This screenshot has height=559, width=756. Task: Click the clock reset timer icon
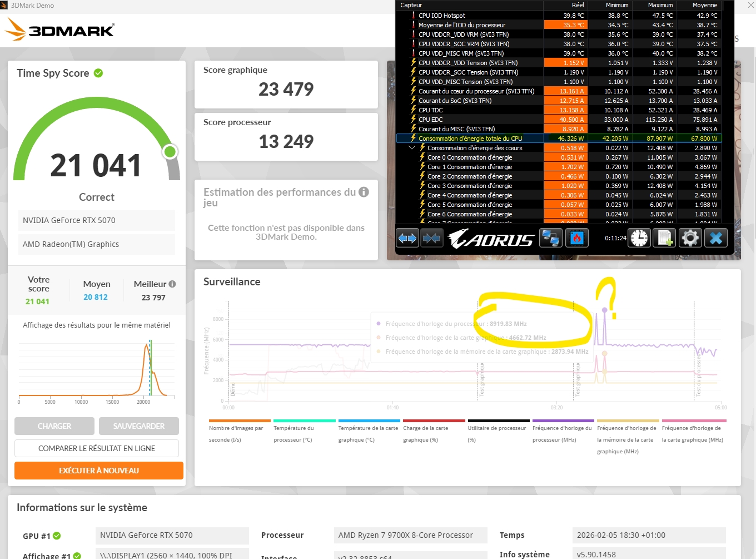click(x=639, y=239)
